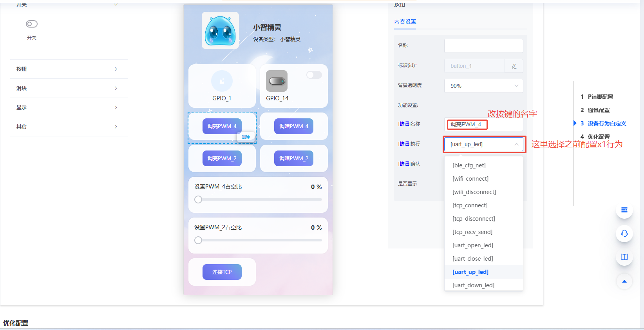Expand the 其它 component category
Image resolution: width=644 pixels, height=330 pixels.
click(x=69, y=127)
